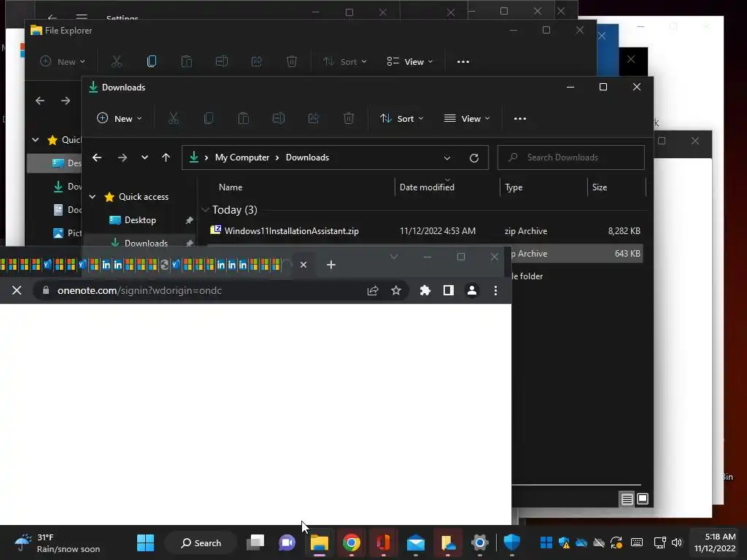Viewport: 747px width, 560px height.
Task: Click Cut icon in Downloads window toolbar
Action: [x=174, y=119]
